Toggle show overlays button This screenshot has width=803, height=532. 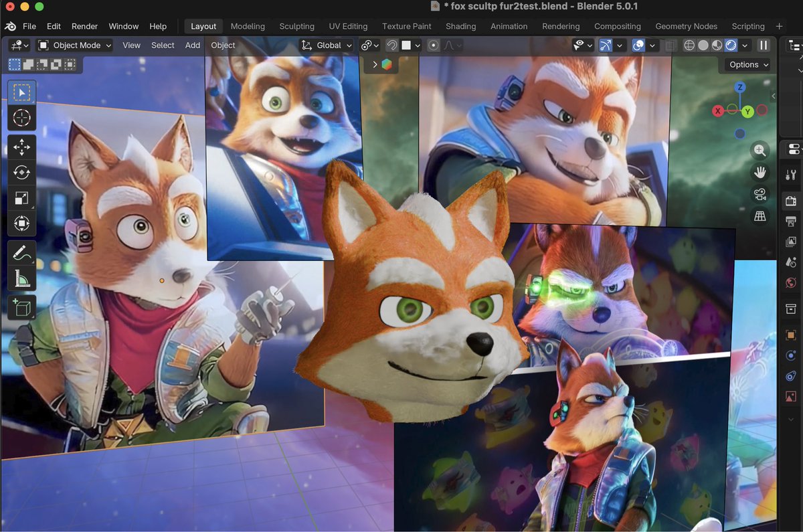(638, 46)
